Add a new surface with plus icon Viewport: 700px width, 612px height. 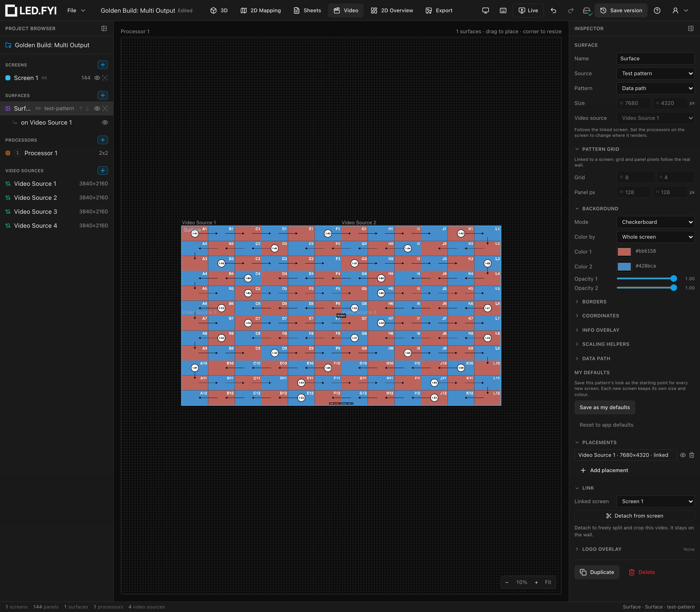click(103, 95)
